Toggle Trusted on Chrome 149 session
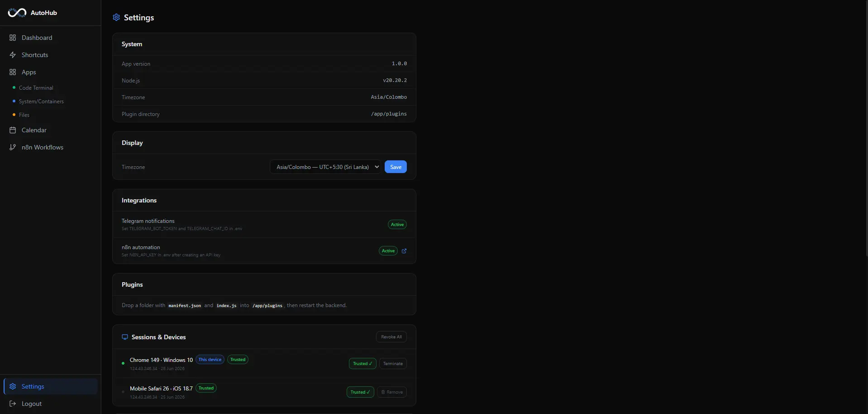 (362, 364)
